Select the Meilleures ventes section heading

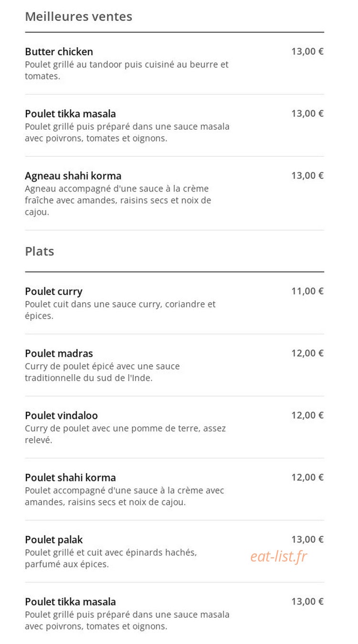(x=78, y=16)
